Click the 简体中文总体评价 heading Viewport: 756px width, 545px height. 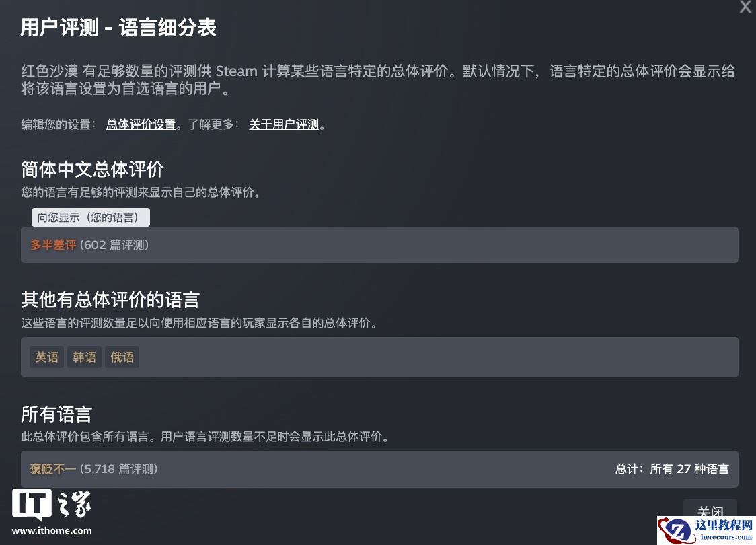[93, 169]
